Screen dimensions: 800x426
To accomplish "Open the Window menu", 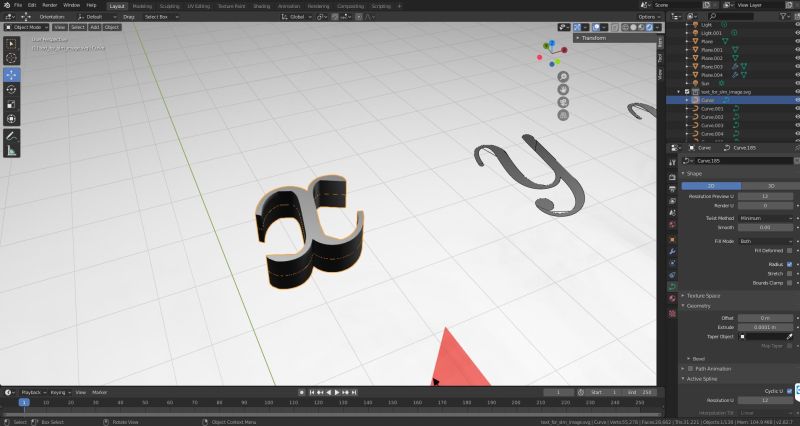I will [71, 5].
